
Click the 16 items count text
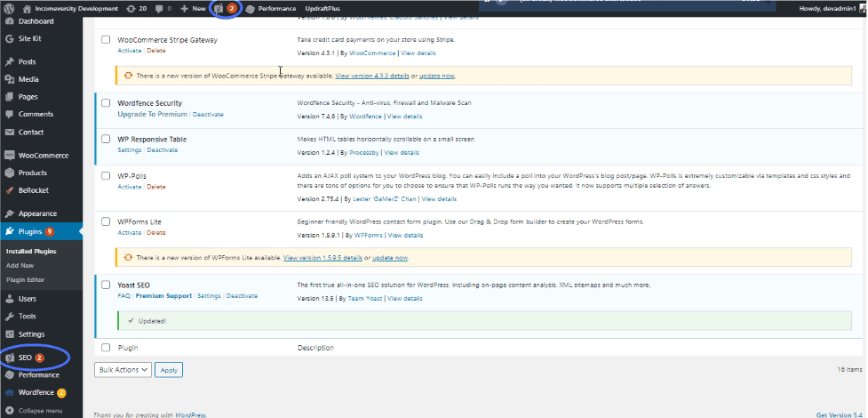[x=849, y=369]
